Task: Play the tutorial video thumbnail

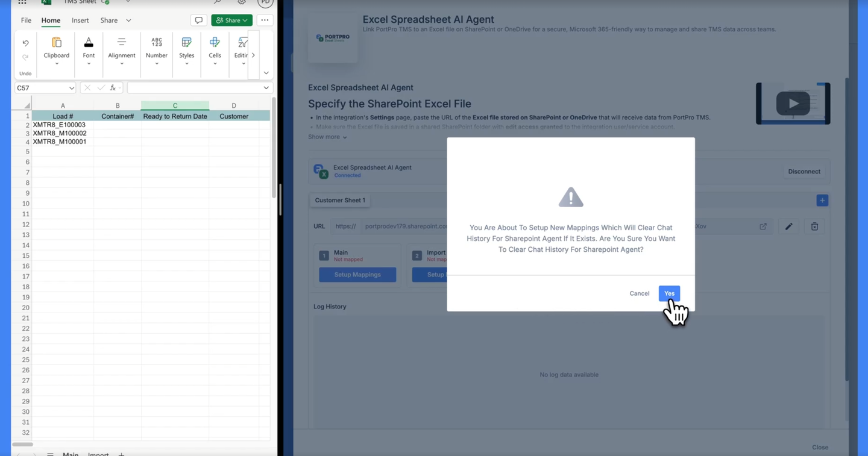Action: tap(793, 104)
